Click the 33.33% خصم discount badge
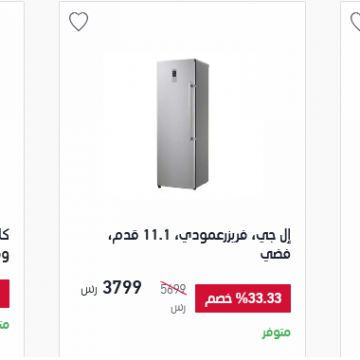Screen dimensions: 360x360 [243, 298]
